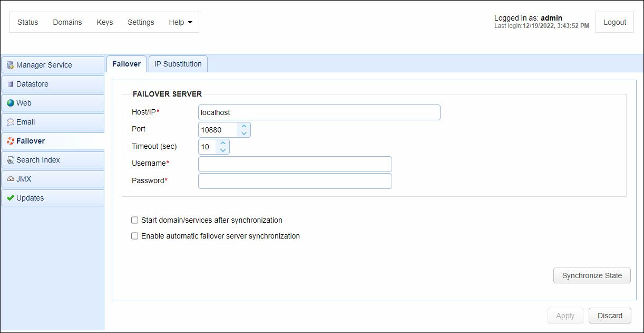Select the Failover tab
Viewport: 644px width, 333px height.
coord(126,64)
